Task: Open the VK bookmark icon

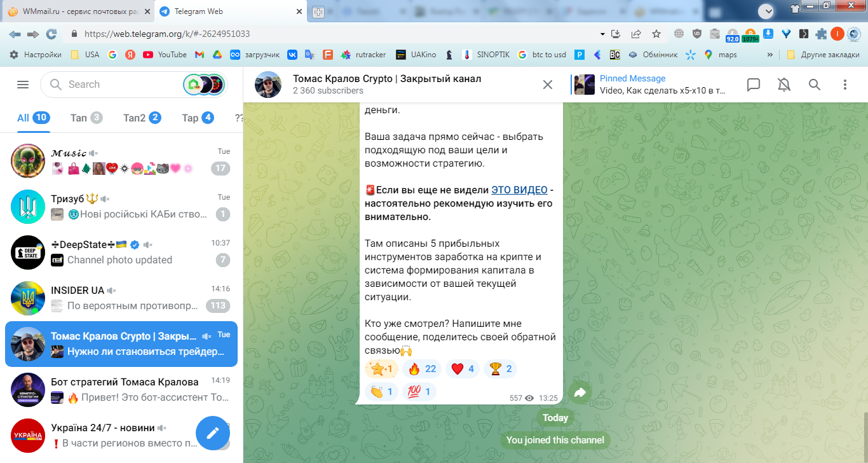Action: point(292,55)
